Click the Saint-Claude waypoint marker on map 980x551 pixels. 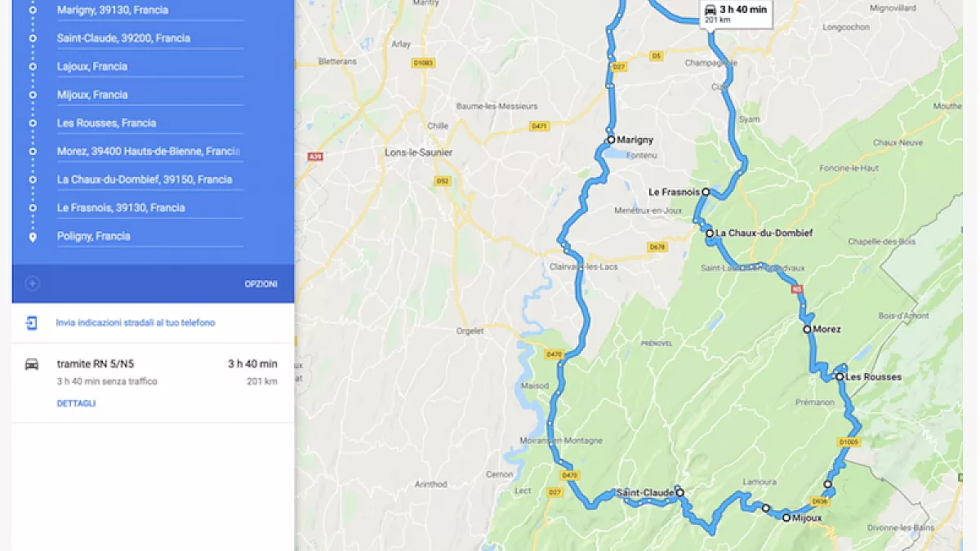[x=679, y=493]
